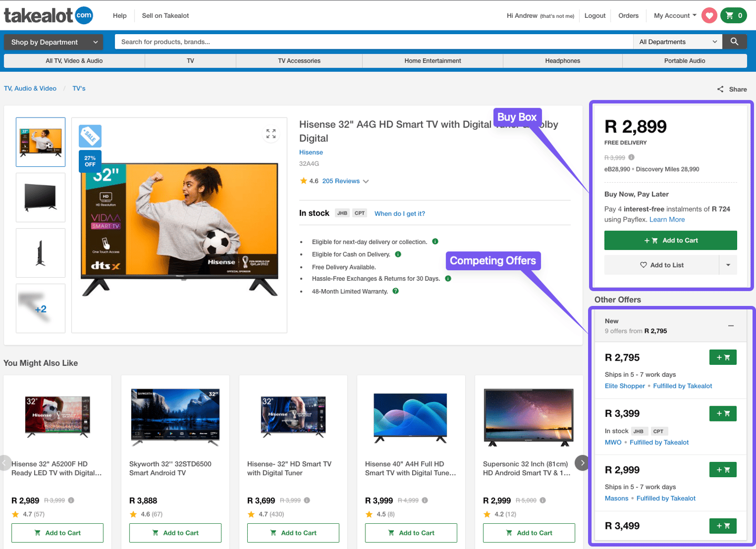Expand the 205 Reviews chevron
The image size is (756, 549).
[x=365, y=181]
